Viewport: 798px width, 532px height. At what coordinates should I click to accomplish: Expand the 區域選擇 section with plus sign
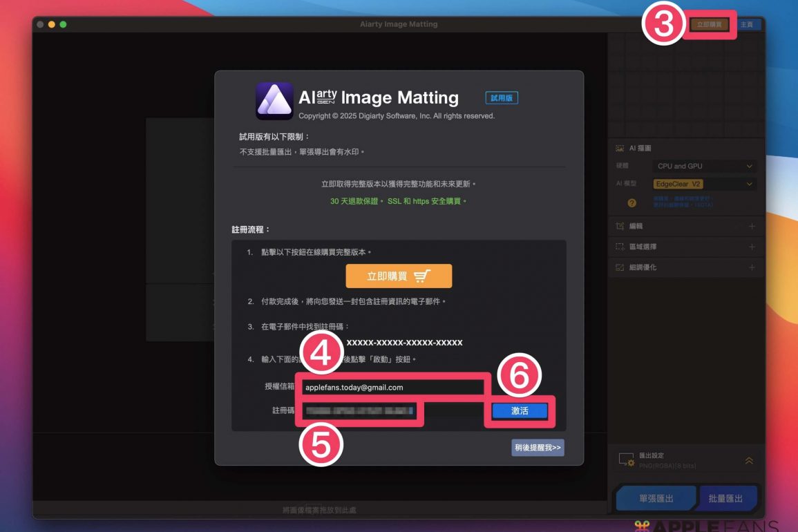click(x=752, y=247)
